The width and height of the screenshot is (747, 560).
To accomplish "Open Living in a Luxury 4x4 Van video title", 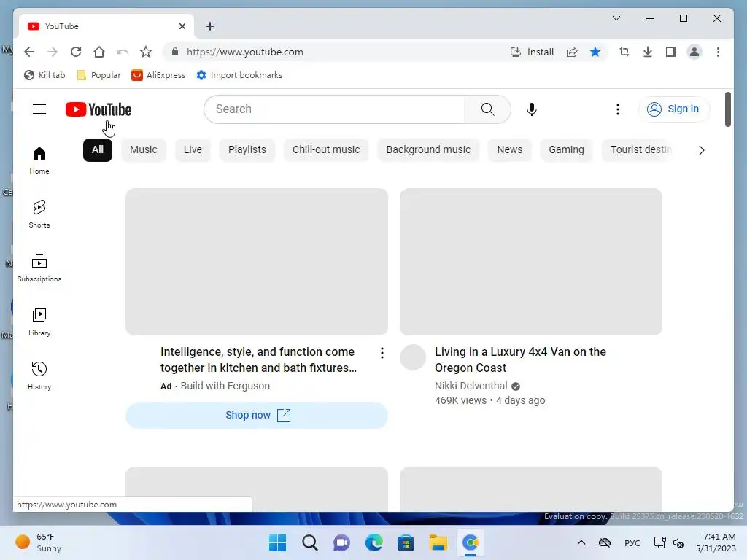I will pos(520,359).
